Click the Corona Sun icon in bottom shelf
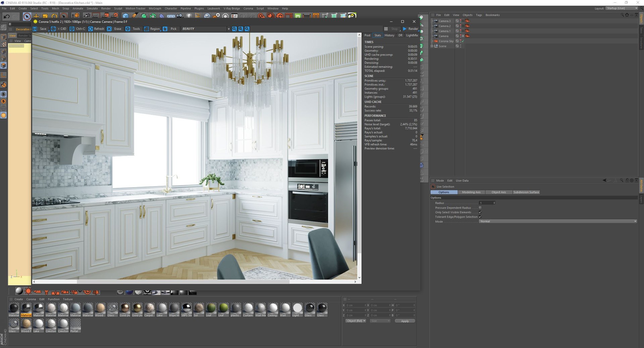This screenshot has height=348, width=644. (28, 291)
